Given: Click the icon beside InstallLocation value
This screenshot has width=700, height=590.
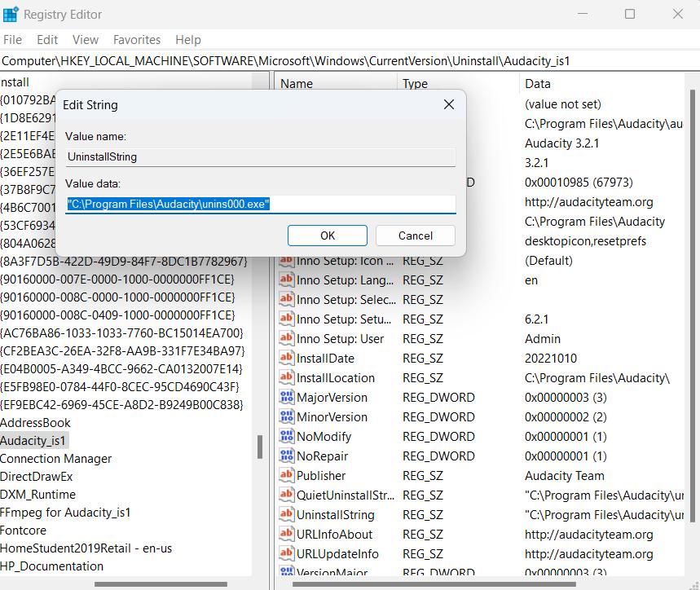Looking at the screenshot, I should [286, 377].
